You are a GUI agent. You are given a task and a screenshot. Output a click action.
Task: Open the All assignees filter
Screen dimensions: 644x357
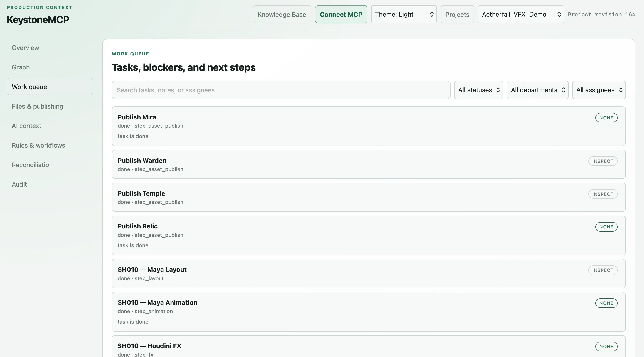tap(599, 90)
